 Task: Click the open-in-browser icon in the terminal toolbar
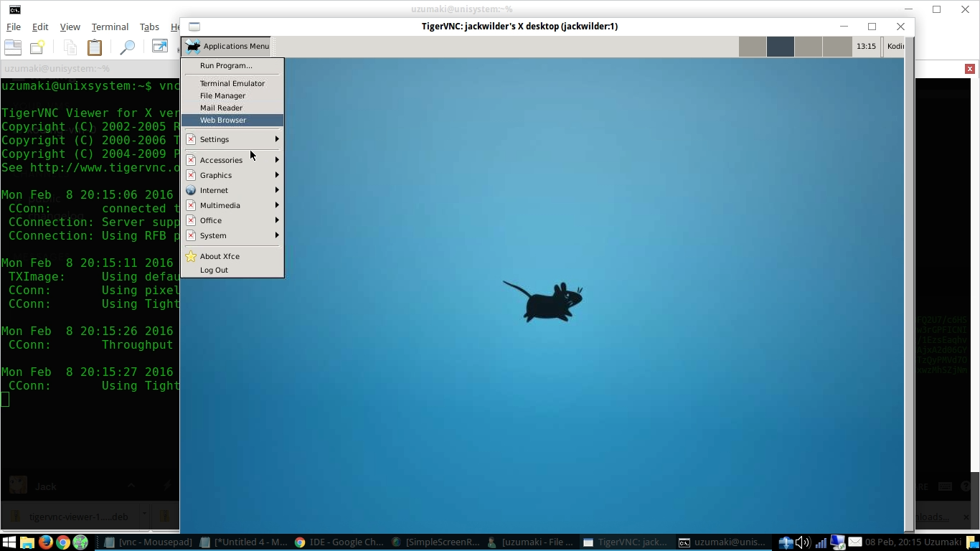pyautogui.click(x=159, y=47)
